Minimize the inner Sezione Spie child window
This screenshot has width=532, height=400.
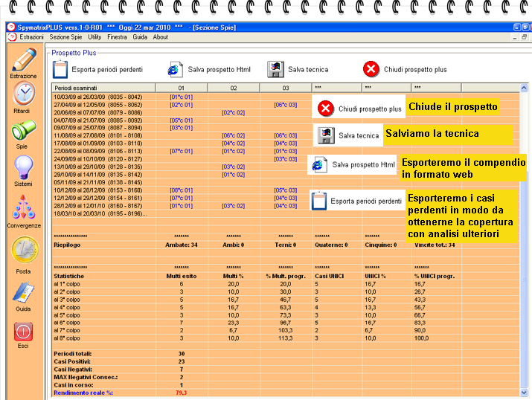[515, 37]
